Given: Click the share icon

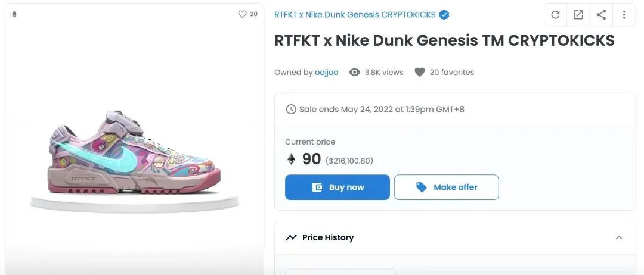Looking at the screenshot, I should [x=601, y=15].
